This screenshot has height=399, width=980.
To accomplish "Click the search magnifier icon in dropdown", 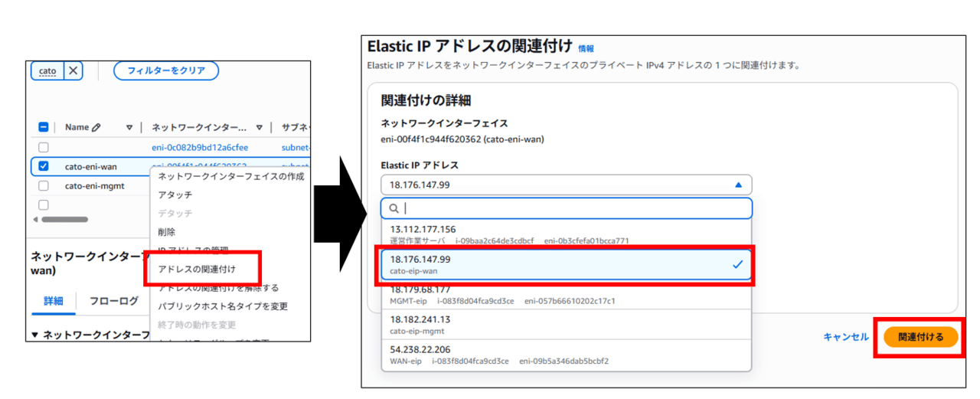I will [394, 208].
